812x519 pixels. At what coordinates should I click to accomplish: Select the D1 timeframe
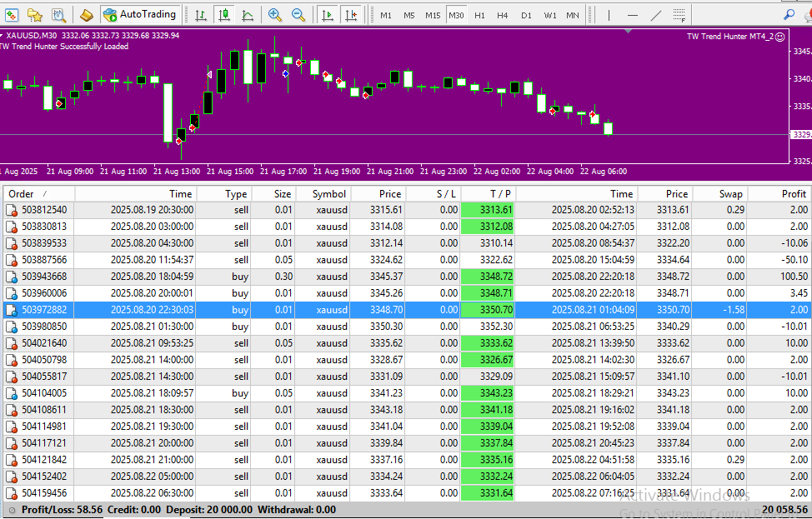pyautogui.click(x=526, y=16)
